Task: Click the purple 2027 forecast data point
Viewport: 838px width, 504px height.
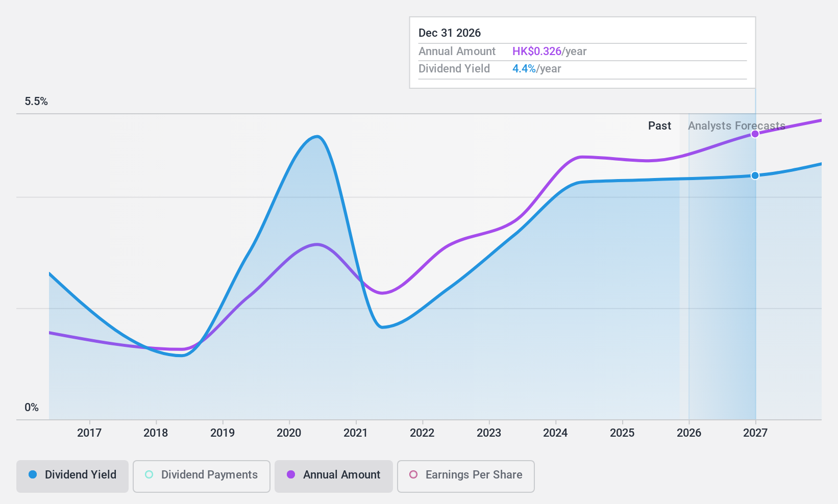Action: (755, 134)
